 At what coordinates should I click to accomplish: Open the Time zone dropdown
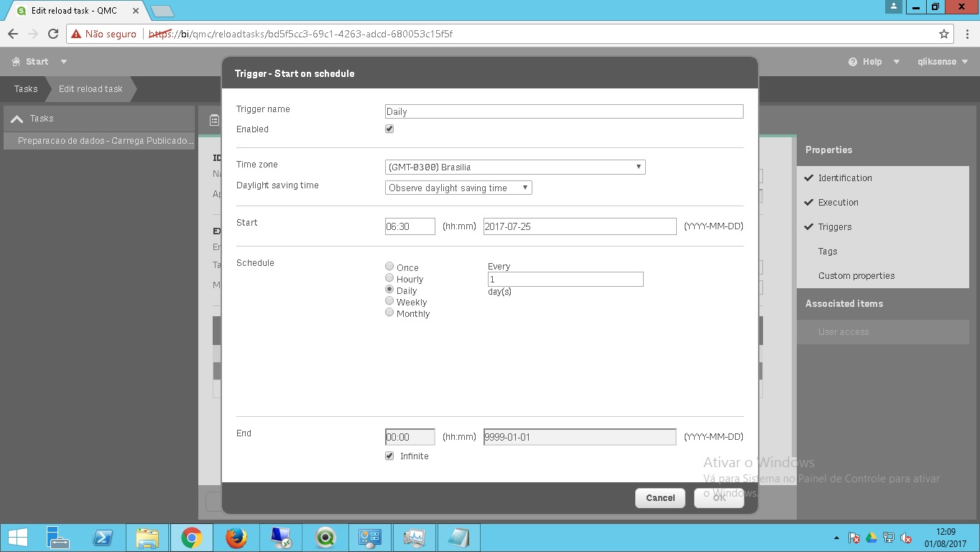pos(515,167)
